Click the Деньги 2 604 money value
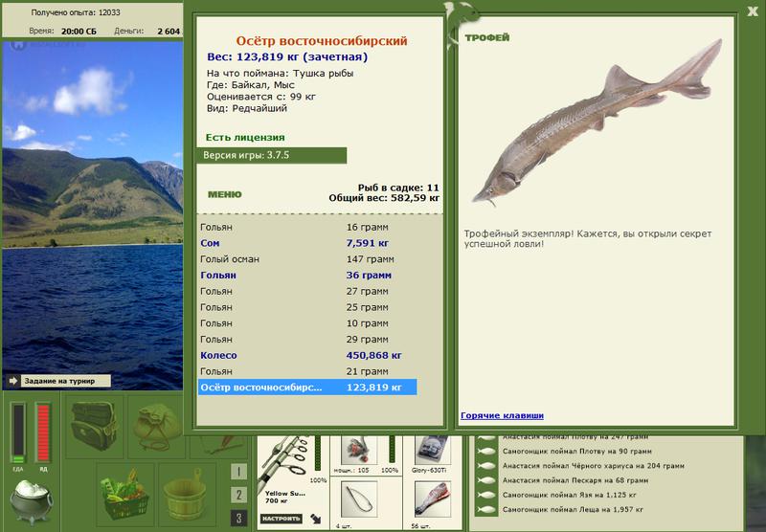766x532 pixels. click(x=169, y=32)
